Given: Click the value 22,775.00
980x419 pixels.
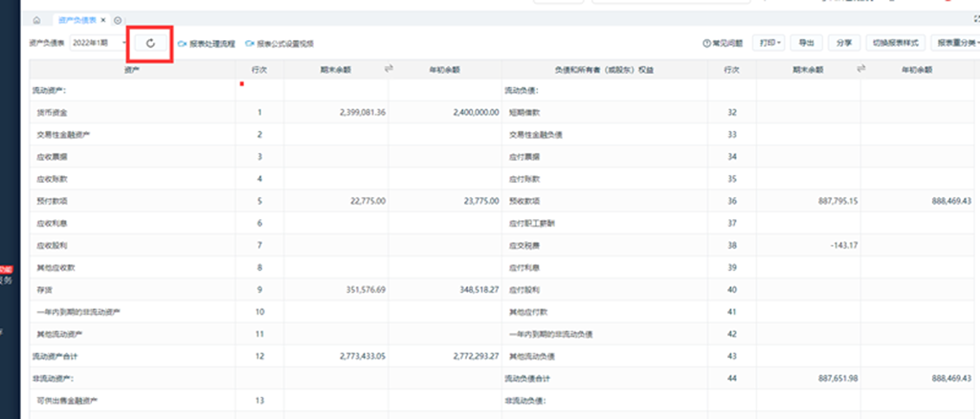Looking at the screenshot, I should (x=370, y=201).
